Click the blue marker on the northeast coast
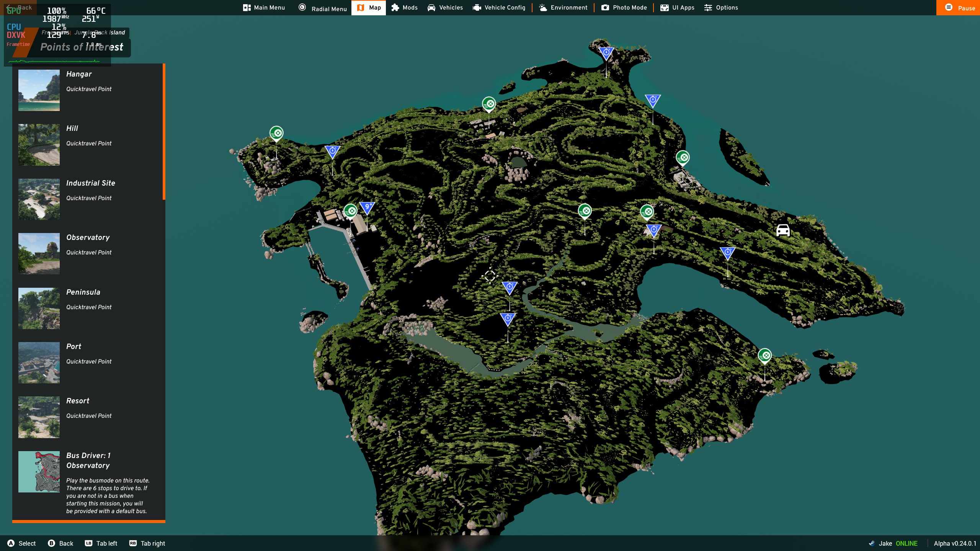The width and height of the screenshot is (980, 551). coord(653,101)
